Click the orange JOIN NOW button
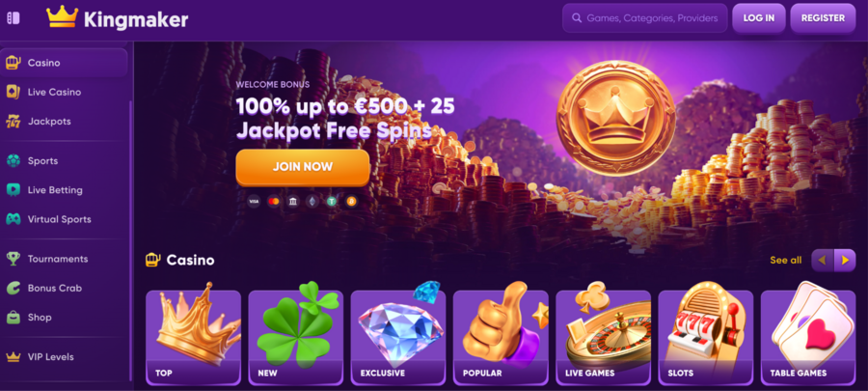868x391 pixels. click(303, 167)
